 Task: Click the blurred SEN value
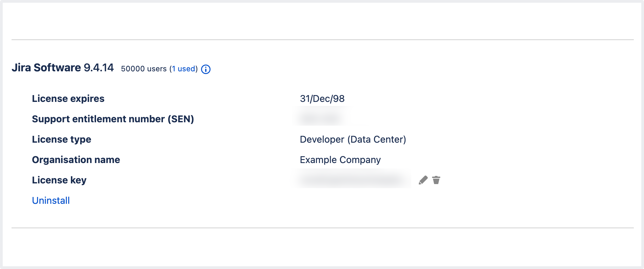321,118
